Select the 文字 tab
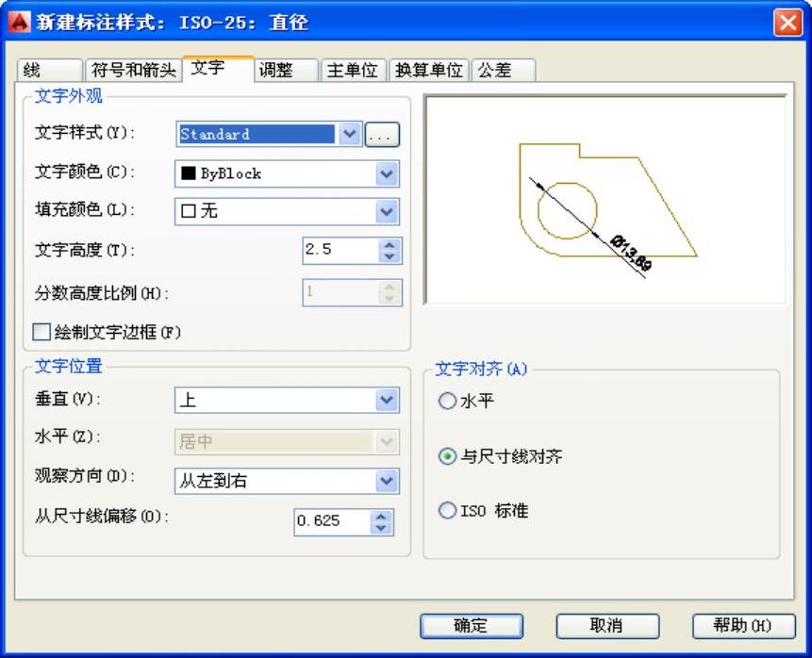The image size is (812, 658). (218, 68)
